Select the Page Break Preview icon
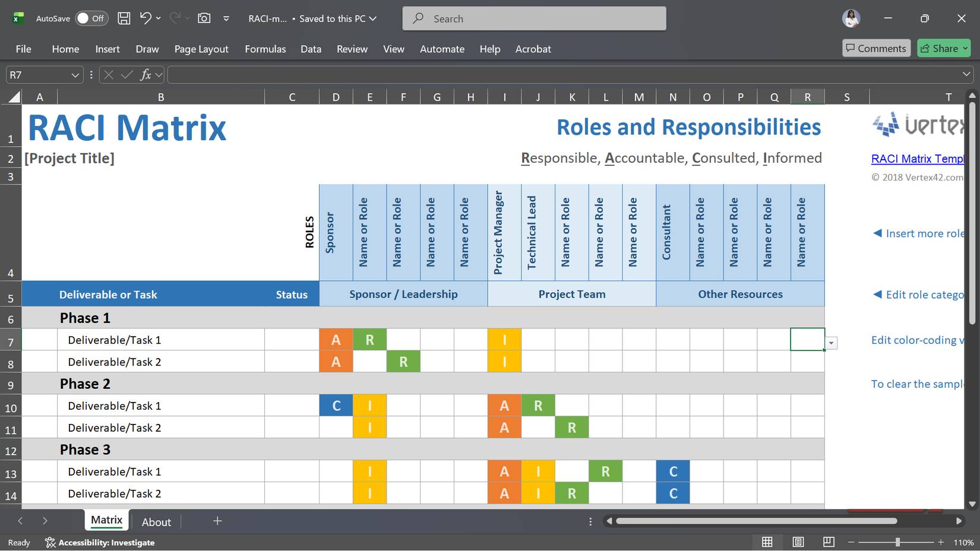Image resolution: width=980 pixels, height=551 pixels. (829, 541)
